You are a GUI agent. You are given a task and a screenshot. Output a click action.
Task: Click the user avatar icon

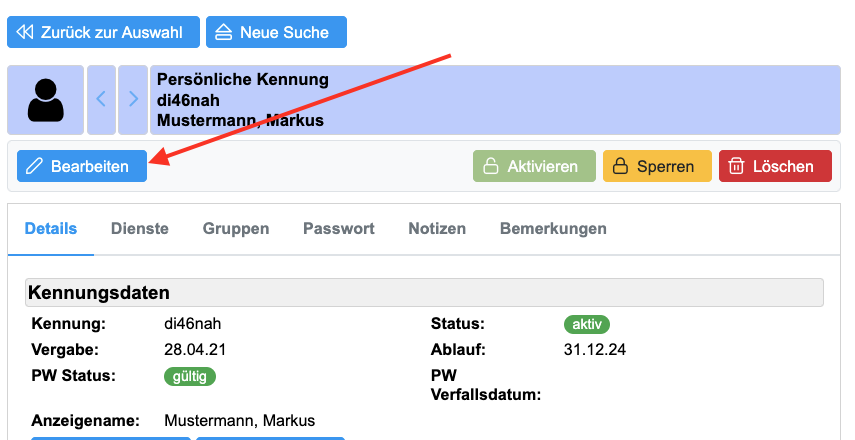pos(46,100)
